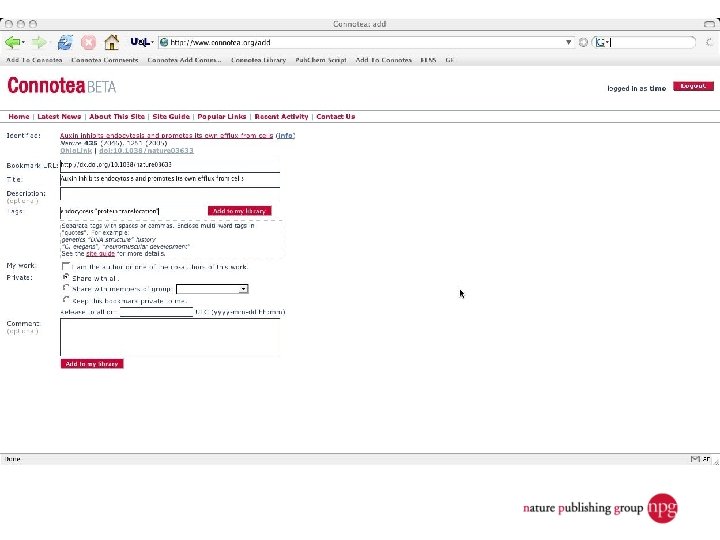Viewport: 720px width, 540px height.
Task: Select 'Keep this bookmark private' radio
Action: tap(66, 300)
